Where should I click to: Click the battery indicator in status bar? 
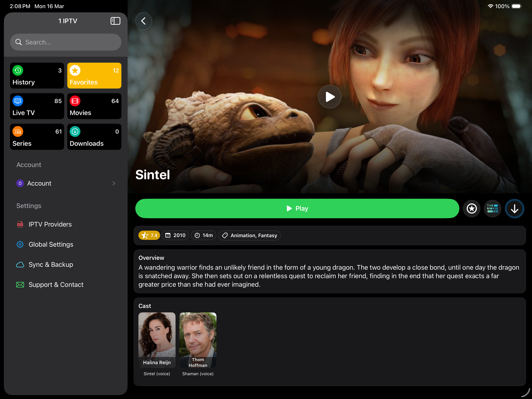pos(516,6)
